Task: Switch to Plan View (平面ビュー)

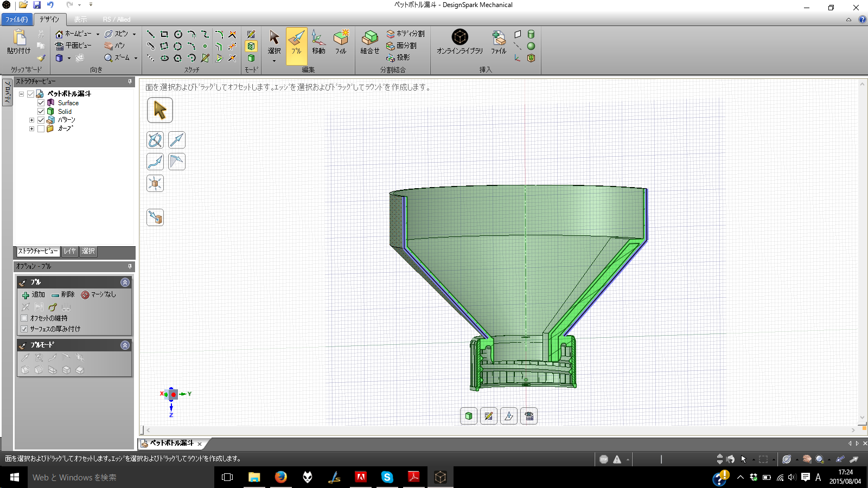Action: [x=73, y=46]
